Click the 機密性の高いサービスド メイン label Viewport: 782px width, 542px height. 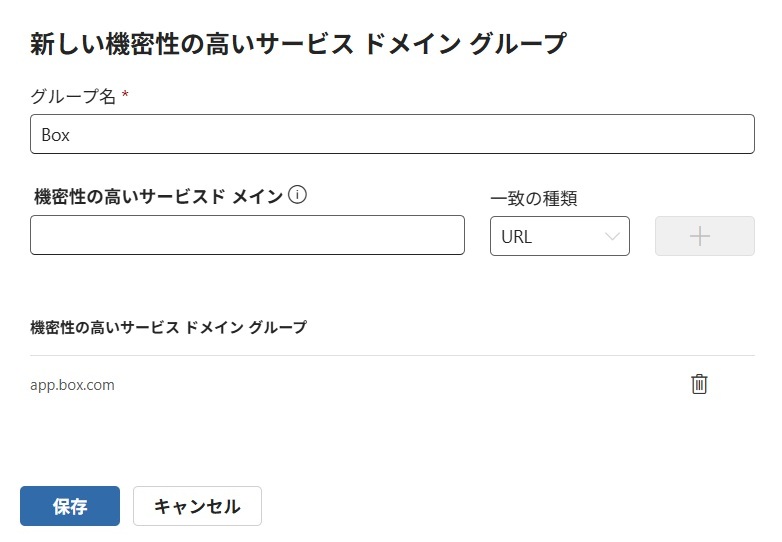(x=158, y=197)
